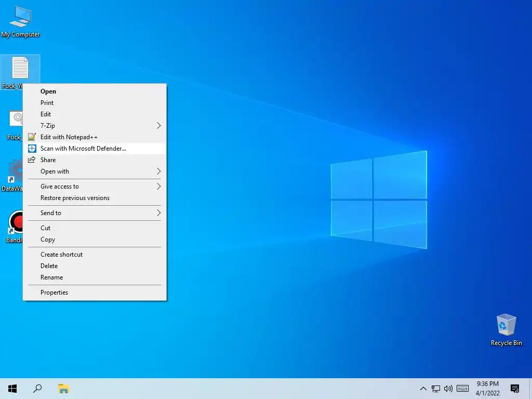Click the Windows Start button
Screen dimensions: 532x399
point(12,389)
